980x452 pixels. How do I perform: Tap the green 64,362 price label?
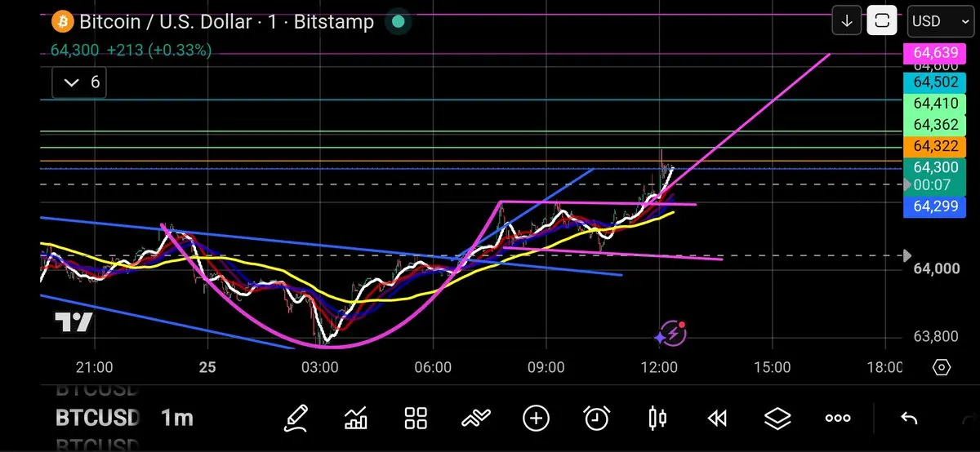pyautogui.click(x=935, y=125)
